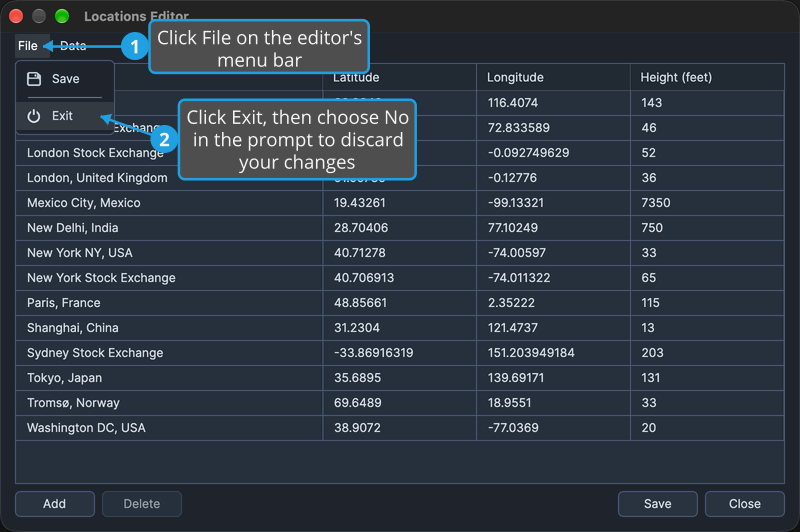Select the Tromsø, Norway cell
The image size is (800, 532).
coord(169,403)
